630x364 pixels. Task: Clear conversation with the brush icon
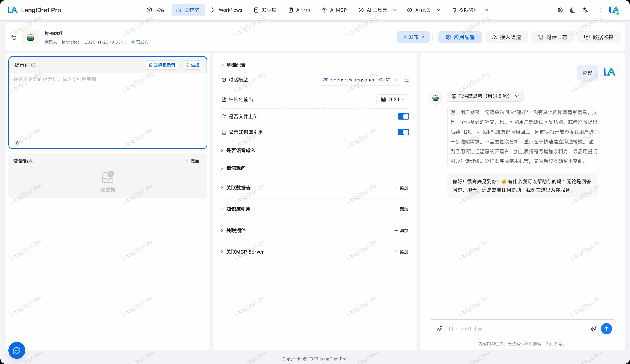(594, 329)
